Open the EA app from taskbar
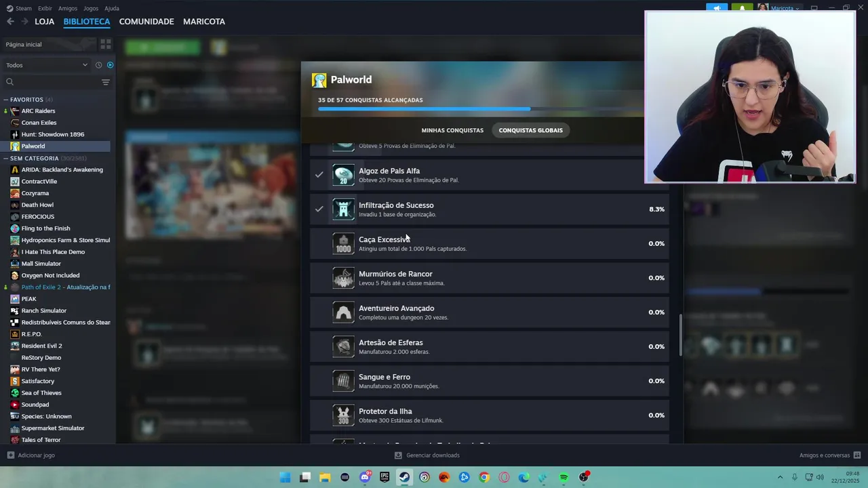Screen dimensions: 868x488 444,477
